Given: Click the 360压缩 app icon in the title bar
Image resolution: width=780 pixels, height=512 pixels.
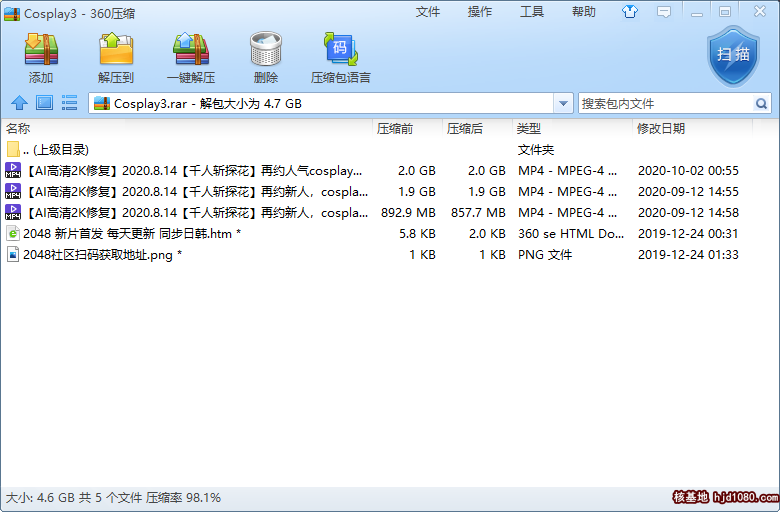Looking at the screenshot, I should coord(12,13).
